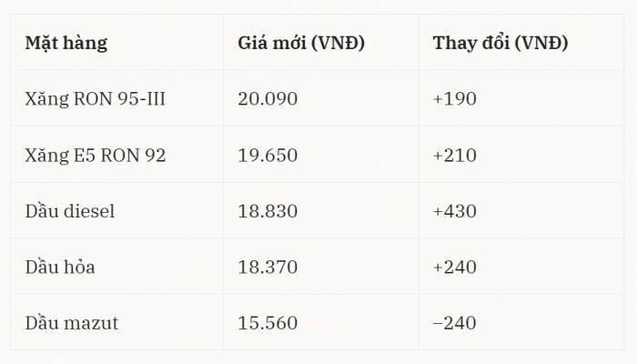This screenshot has height=364, width=637.
Task: Select the 'Dầu diesel' cell
Action: coord(70,211)
